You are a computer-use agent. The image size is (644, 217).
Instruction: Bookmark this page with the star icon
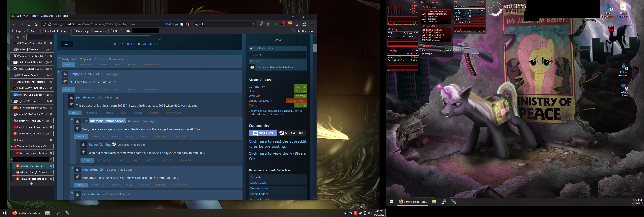(x=188, y=24)
